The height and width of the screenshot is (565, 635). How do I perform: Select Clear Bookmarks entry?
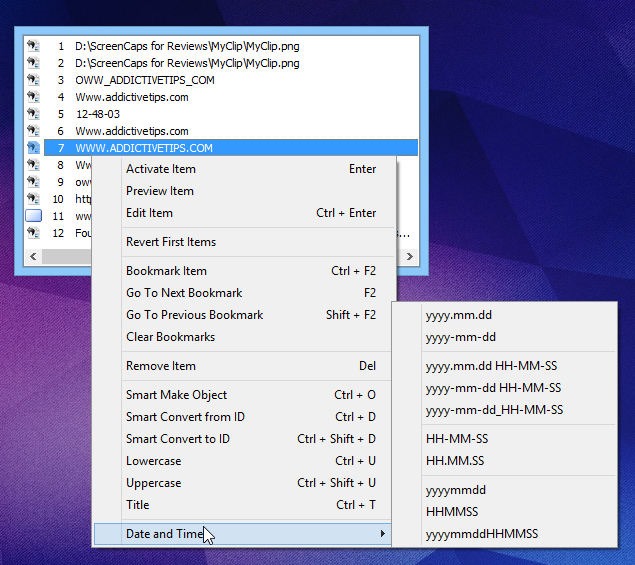coord(243,337)
